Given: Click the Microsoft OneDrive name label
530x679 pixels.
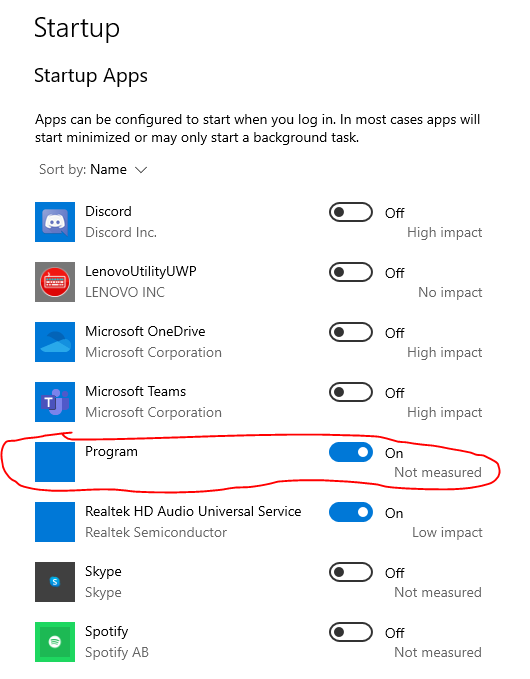Looking at the screenshot, I should (145, 331).
